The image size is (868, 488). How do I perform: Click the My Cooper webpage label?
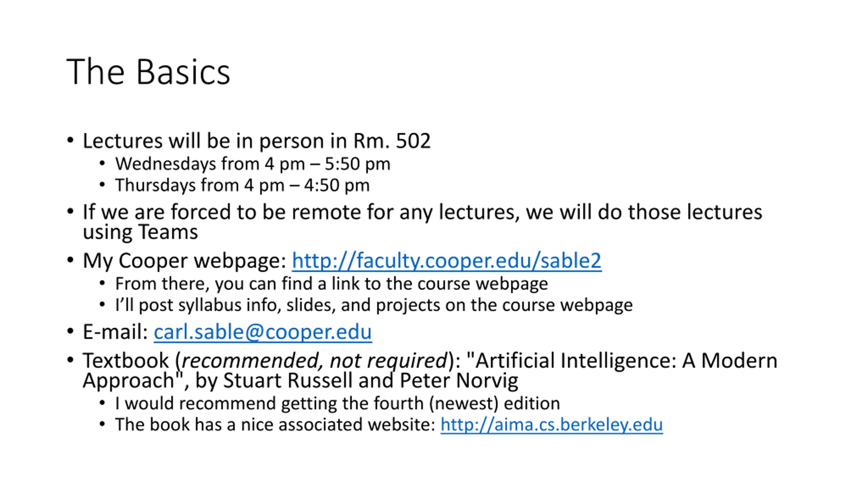[x=184, y=261]
